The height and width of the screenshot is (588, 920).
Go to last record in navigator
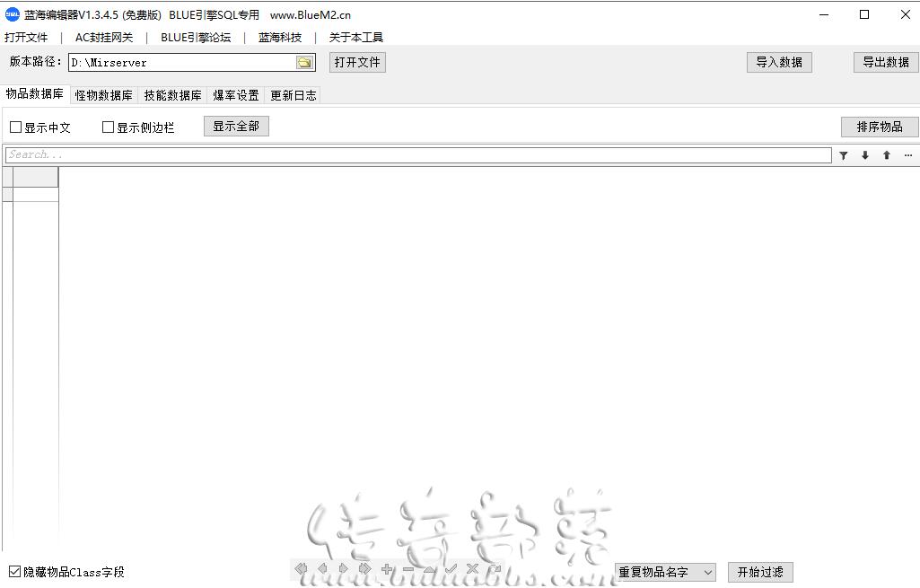[x=365, y=568]
